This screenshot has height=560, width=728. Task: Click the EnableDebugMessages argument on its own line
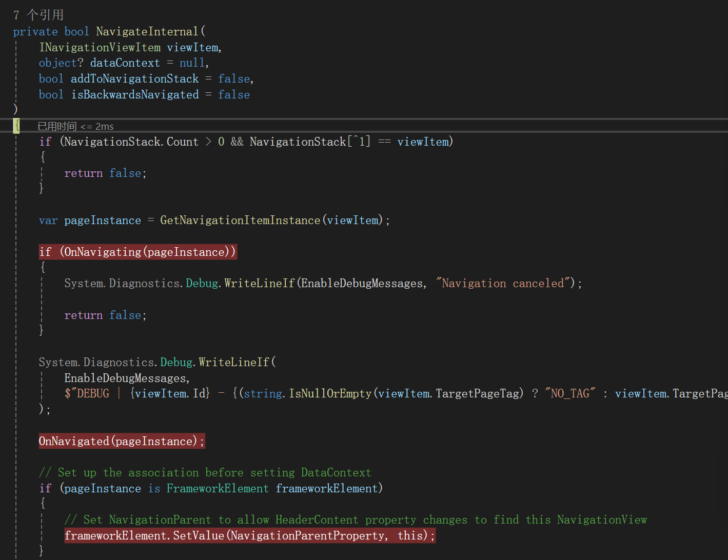(x=127, y=378)
